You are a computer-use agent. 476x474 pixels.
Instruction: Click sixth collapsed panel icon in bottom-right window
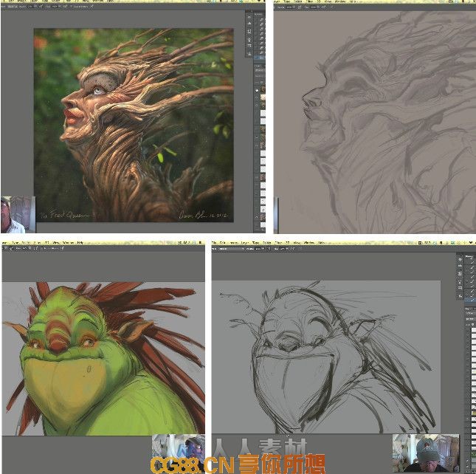pyautogui.click(x=461, y=296)
